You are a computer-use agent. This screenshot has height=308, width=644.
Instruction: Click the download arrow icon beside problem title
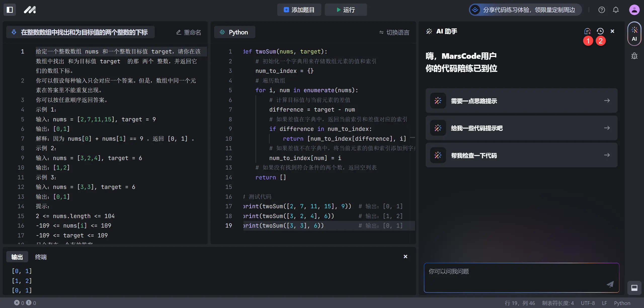tap(14, 32)
